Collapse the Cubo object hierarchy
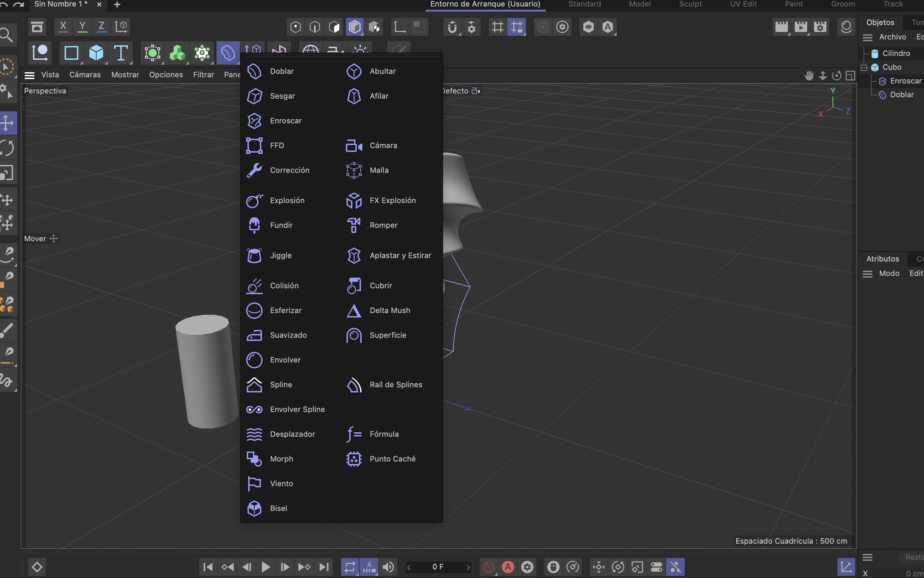This screenshot has width=924, height=578. coord(864,67)
